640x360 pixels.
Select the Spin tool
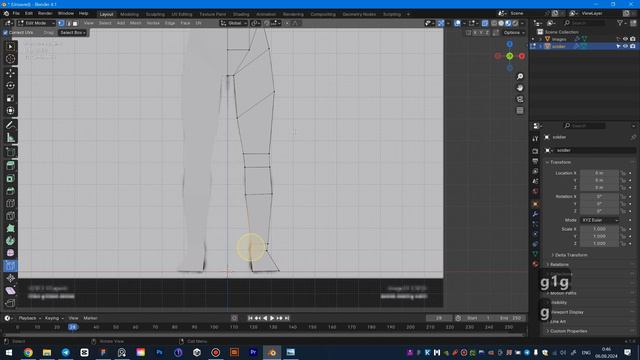pyautogui.click(x=11, y=241)
